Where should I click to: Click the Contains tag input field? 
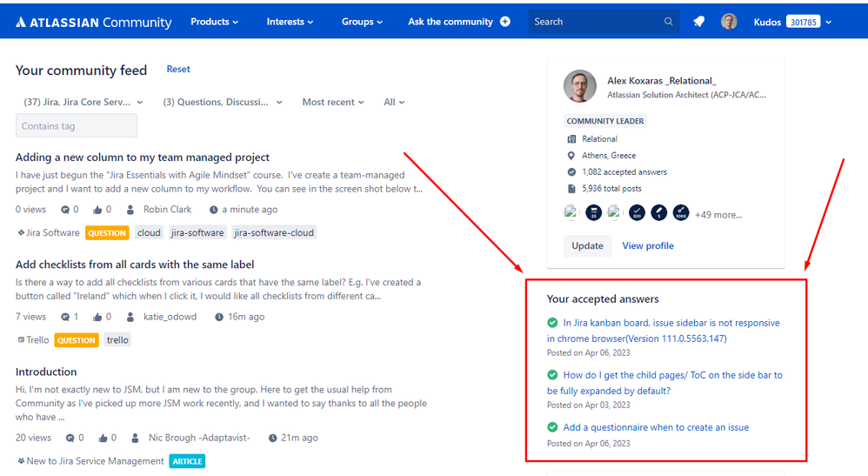coord(77,126)
